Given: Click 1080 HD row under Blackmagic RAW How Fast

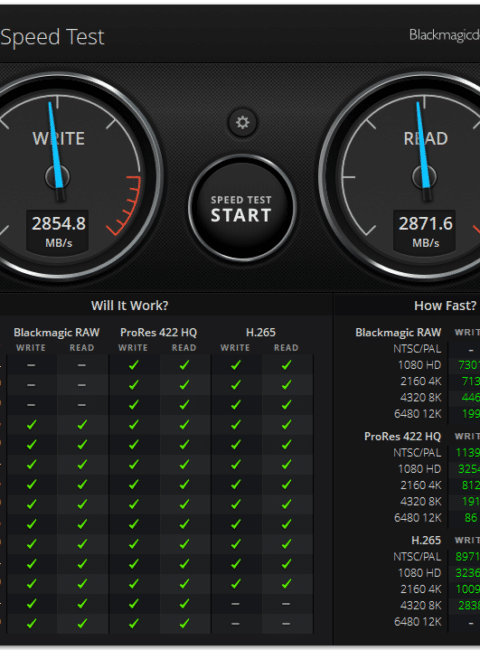Looking at the screenshot, I should pos(419,365).
